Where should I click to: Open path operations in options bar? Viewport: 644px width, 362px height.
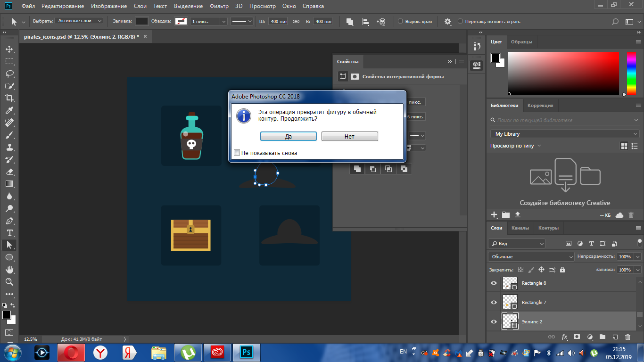(350, 22)
